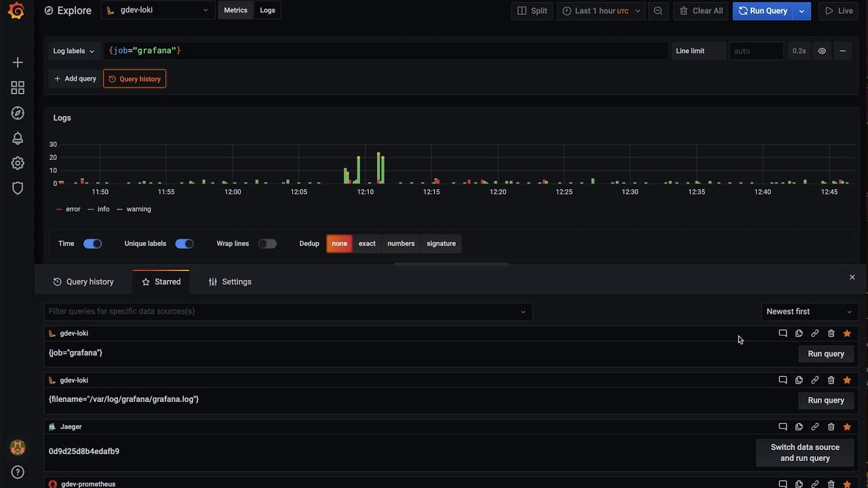
Task: Open the Server Admin shield icon
Action: [x=18, y=188]
